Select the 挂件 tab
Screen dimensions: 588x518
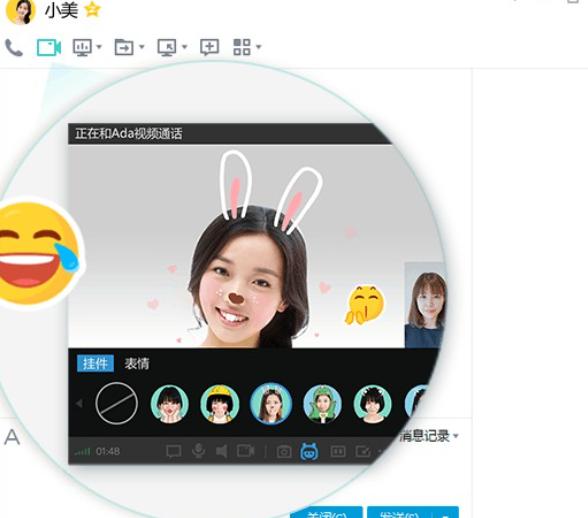coord(95,363)
